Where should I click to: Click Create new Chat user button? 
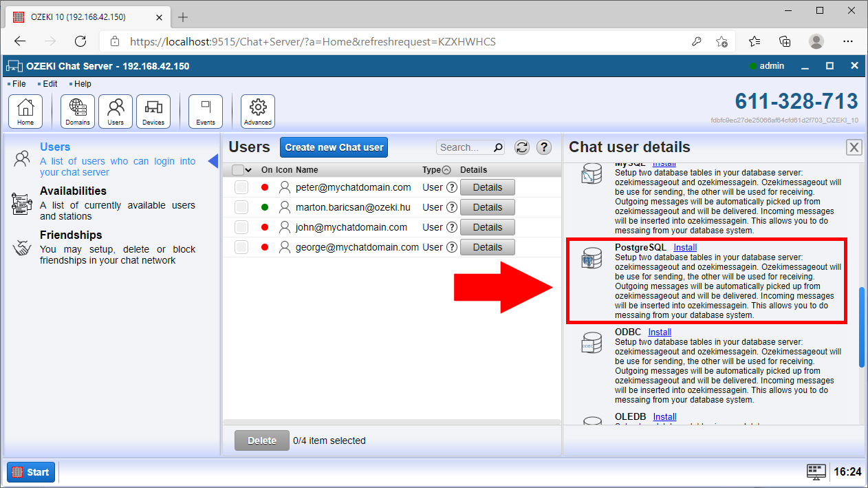pos(334,147)
